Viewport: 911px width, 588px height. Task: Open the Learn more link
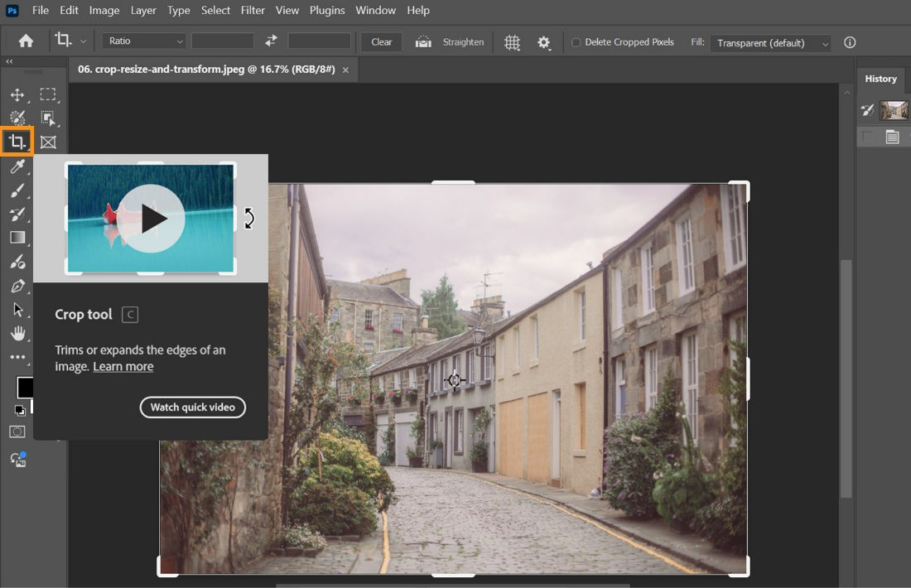tap(123, 366)
